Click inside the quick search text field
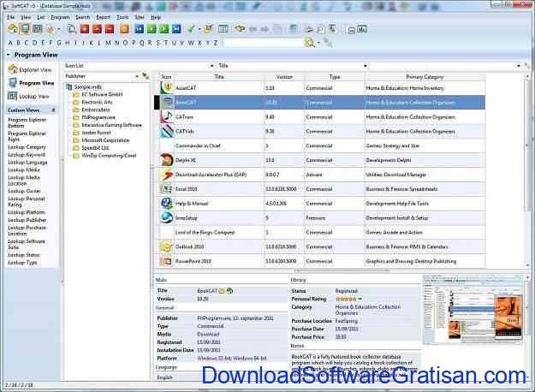Screen dimensions: 535x392 pos(264,43)
